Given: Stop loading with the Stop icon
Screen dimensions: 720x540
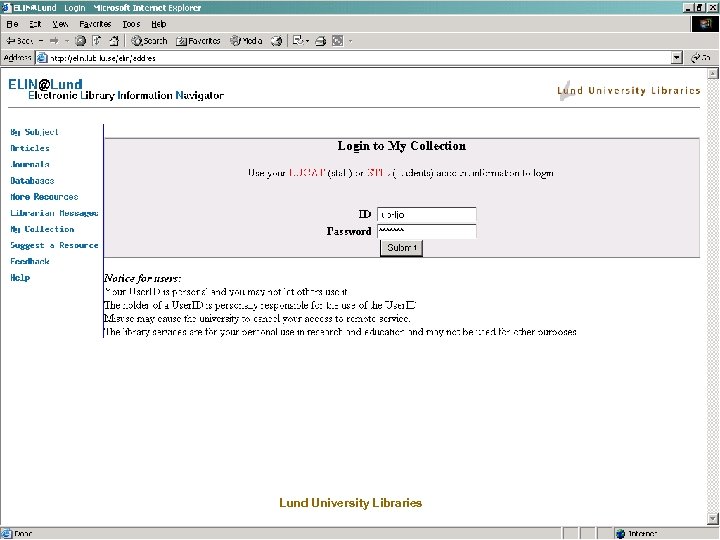Looking at the screenshot, I should pyautogui.click(x=80, y=41).
